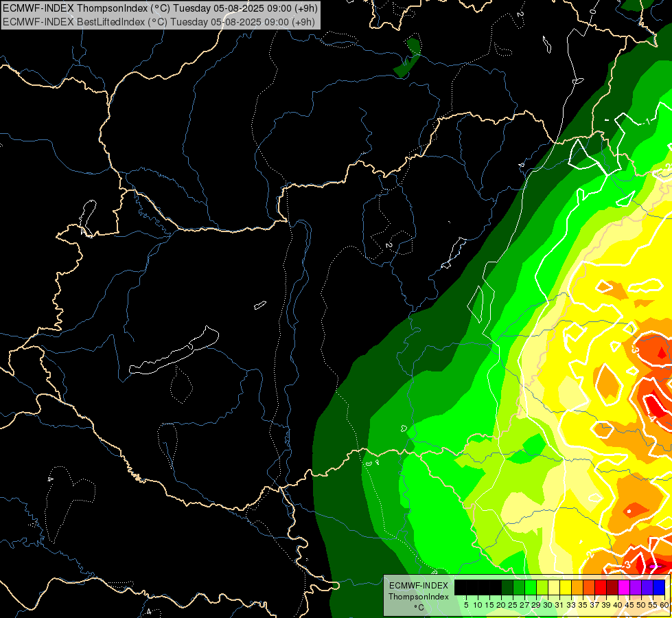This screenshot has width=672, height=618.
Task: Click the legend tick label 39
Action: pyautogui.click(x=606, y=605)
